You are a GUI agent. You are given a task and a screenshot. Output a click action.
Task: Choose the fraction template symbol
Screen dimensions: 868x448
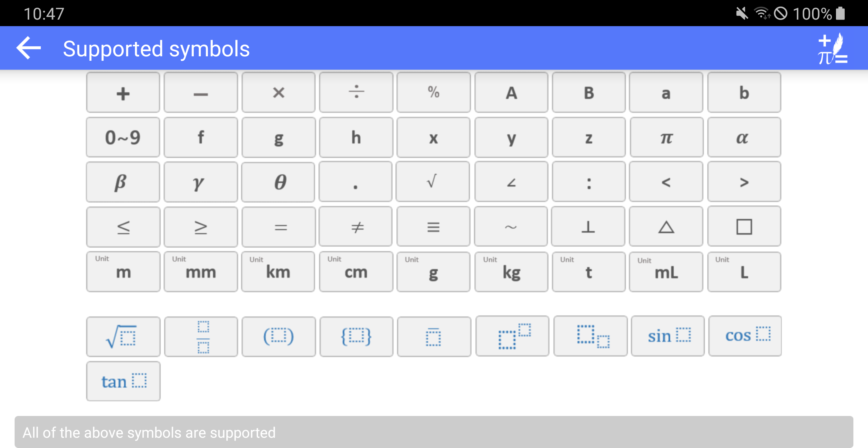(201, 336)
